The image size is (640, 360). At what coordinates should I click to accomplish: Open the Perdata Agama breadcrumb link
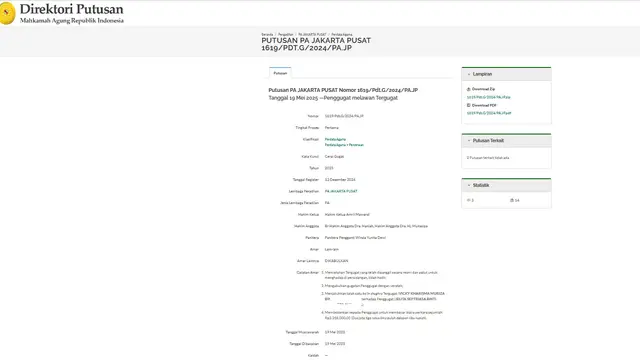click(x=342, y=35)
